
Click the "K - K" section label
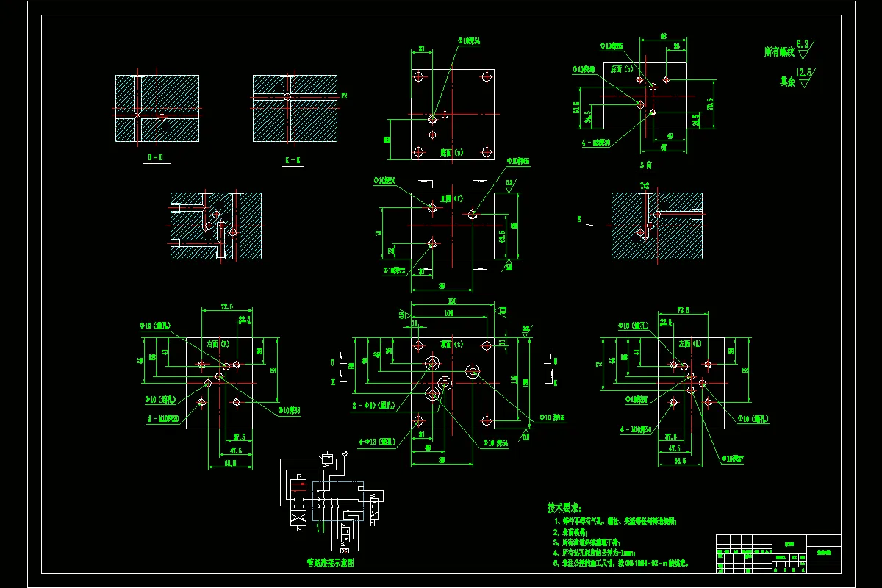[x=293, y=159]
